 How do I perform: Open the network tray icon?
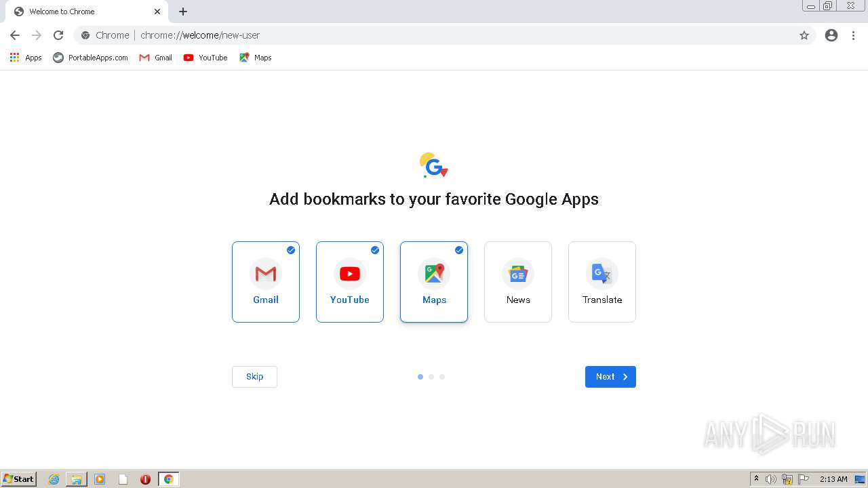pyautogui.click(x=787, y=479)
